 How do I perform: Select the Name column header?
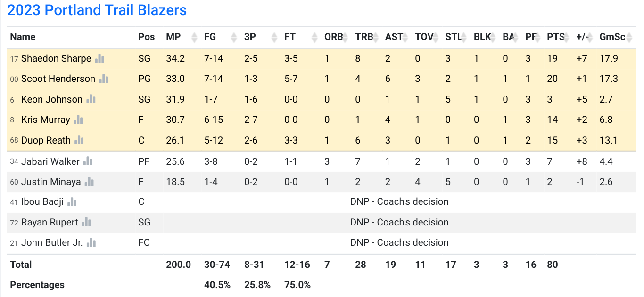tap(23, 37)
